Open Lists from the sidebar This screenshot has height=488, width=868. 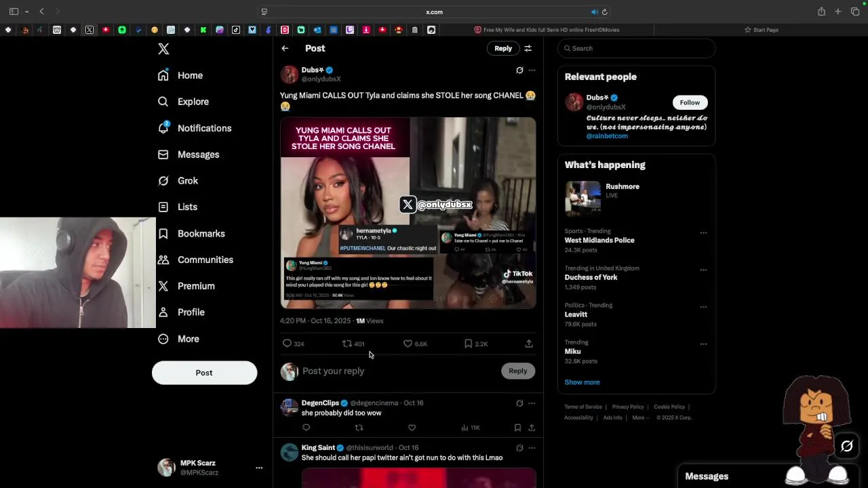[178, 207]
